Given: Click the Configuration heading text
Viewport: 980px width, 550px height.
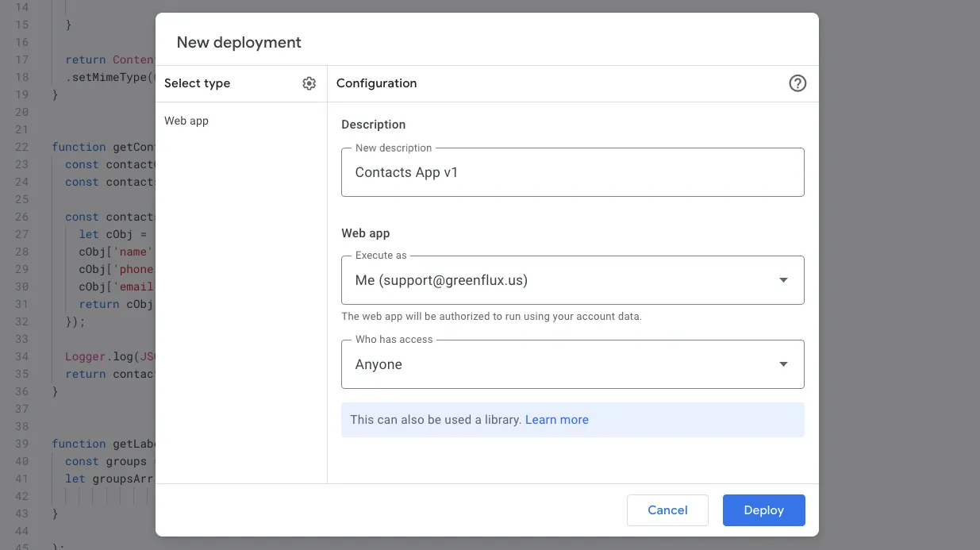Looking at the screenshot, I should tap(376, 83).
